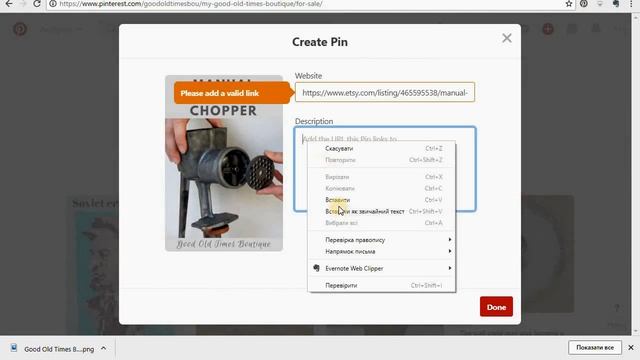
Task: Close the downloads bar
Action: pos(631,348)
